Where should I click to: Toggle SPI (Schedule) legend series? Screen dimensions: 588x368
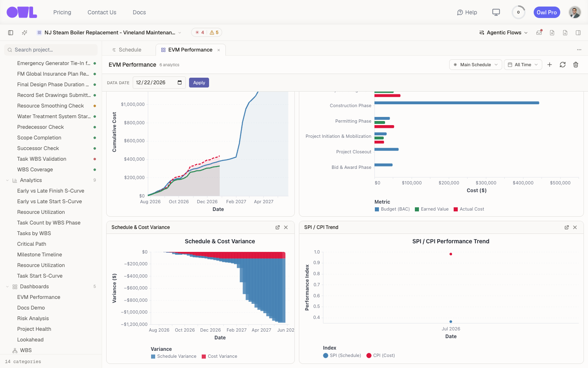(x=342, y=356)
